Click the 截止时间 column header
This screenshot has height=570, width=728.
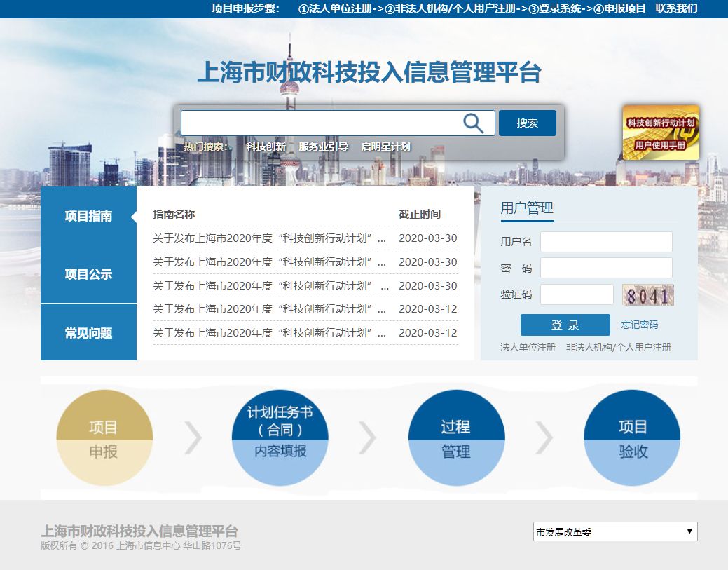tap(420, 214)
